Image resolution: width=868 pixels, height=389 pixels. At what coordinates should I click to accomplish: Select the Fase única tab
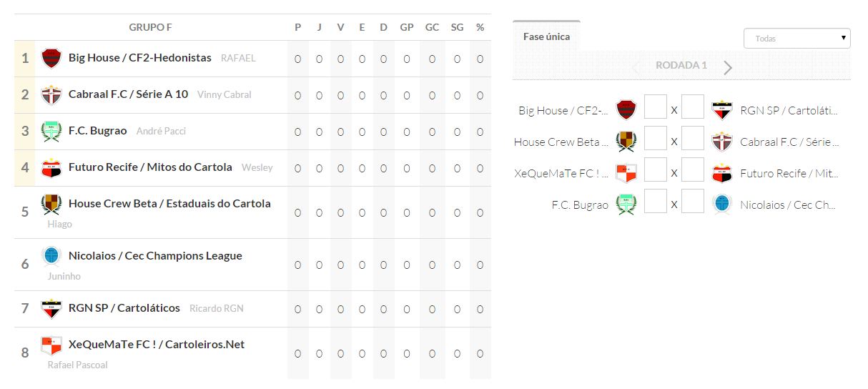click(x=546, y=36)
